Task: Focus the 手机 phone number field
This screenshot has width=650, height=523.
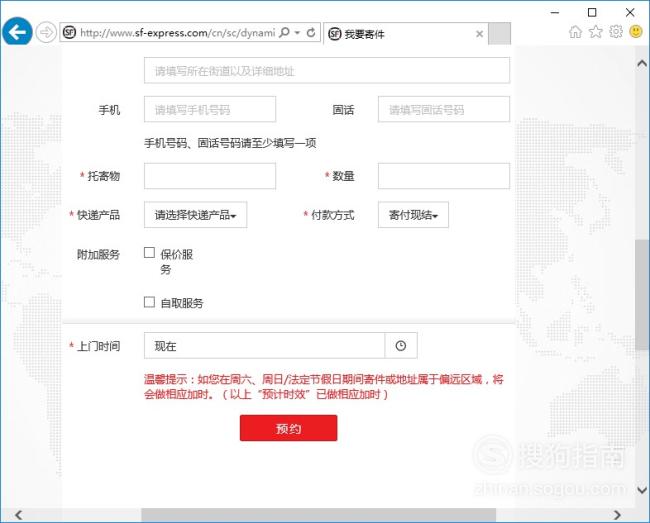Action: [210, 109]
